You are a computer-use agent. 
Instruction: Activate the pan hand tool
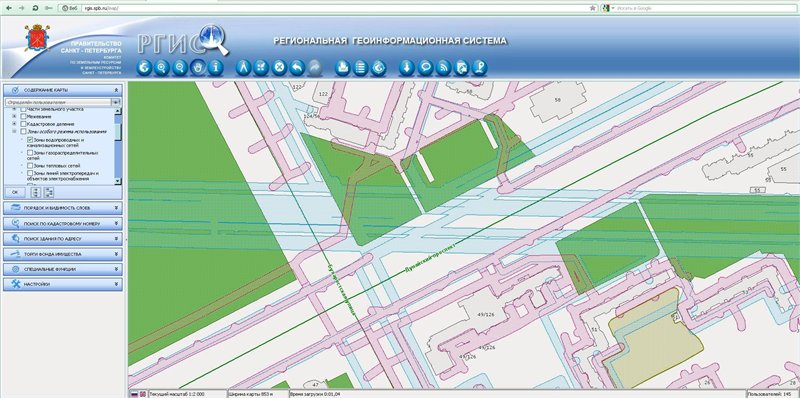click(197, 68)
